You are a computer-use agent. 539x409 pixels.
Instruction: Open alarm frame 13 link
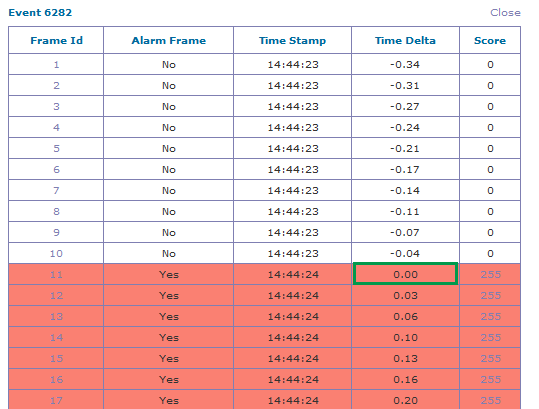coord(56,317)
